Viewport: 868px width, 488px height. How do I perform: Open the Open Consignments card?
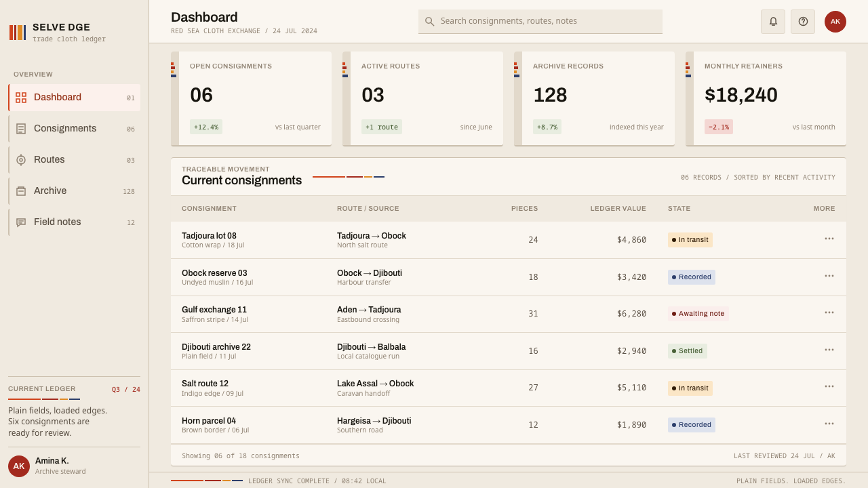(x=251, y=98)
